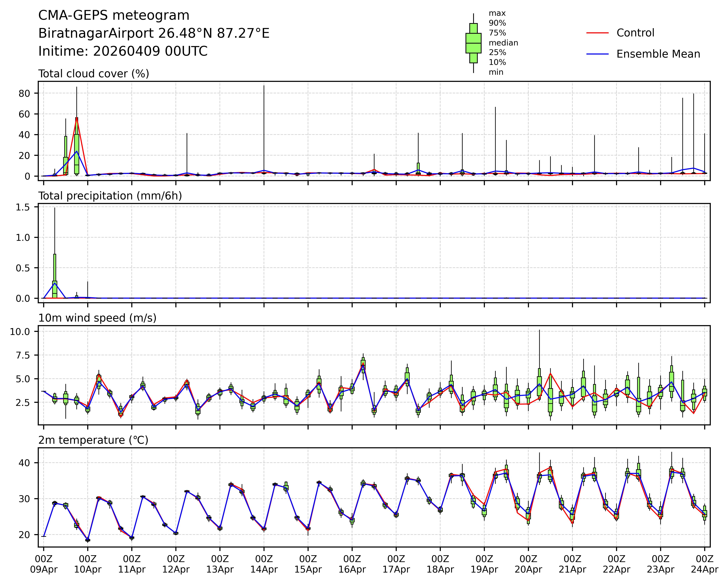Click the 10.0 tick on wind speed axis
728x584 pixels.
pos(20,331)
